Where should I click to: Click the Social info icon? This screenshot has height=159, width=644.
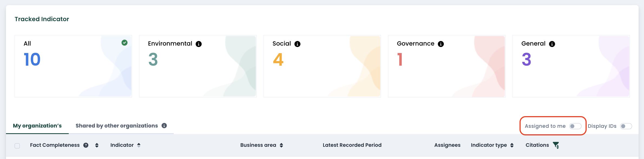297,44
